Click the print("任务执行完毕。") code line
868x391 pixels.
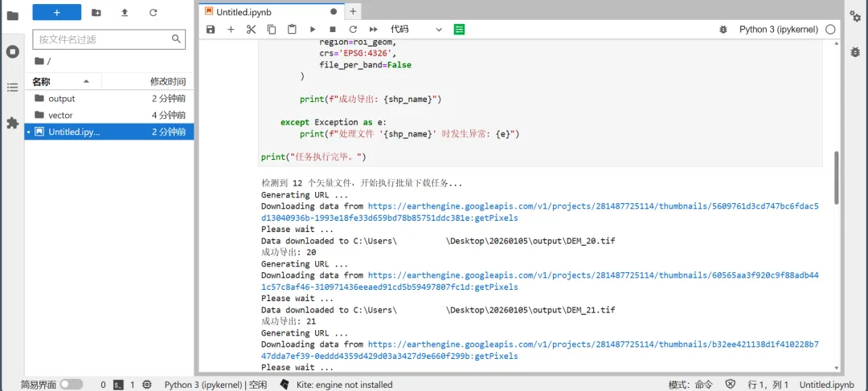[314, 157]
